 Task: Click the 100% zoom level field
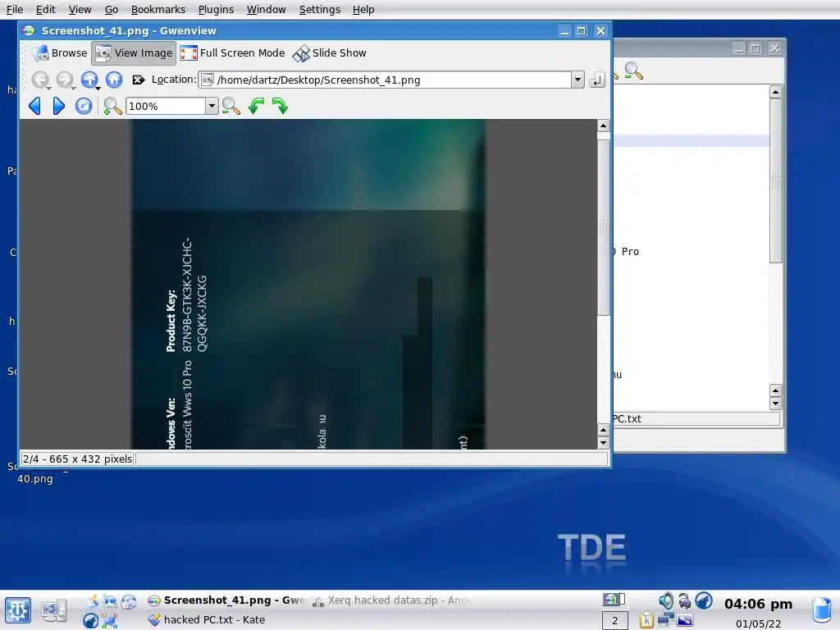[166, 106]
